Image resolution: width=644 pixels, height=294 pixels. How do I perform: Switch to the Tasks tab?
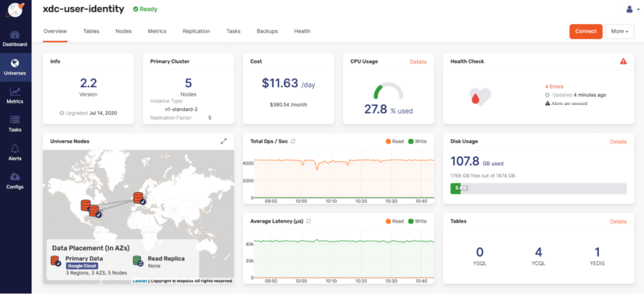click(x=233, y=31)
